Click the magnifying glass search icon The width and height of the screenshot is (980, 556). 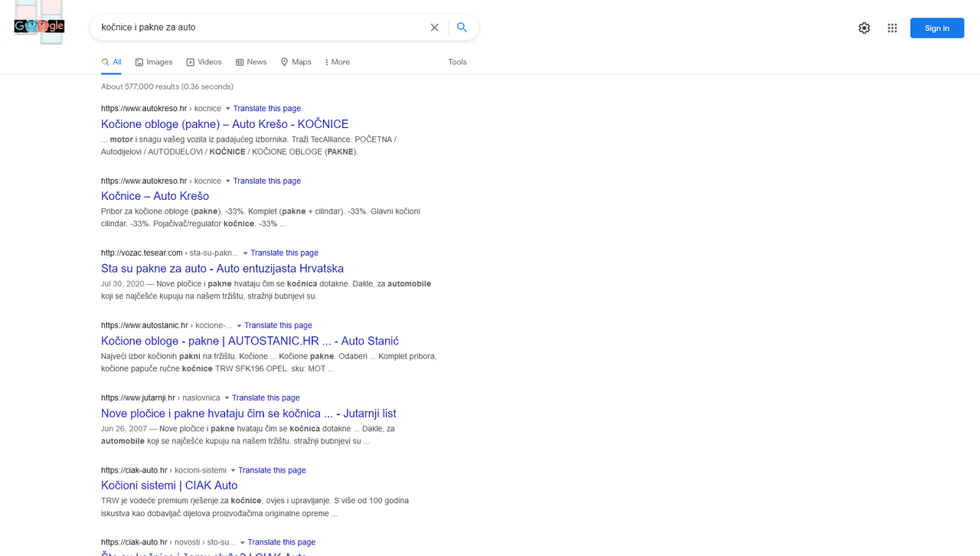462,27
